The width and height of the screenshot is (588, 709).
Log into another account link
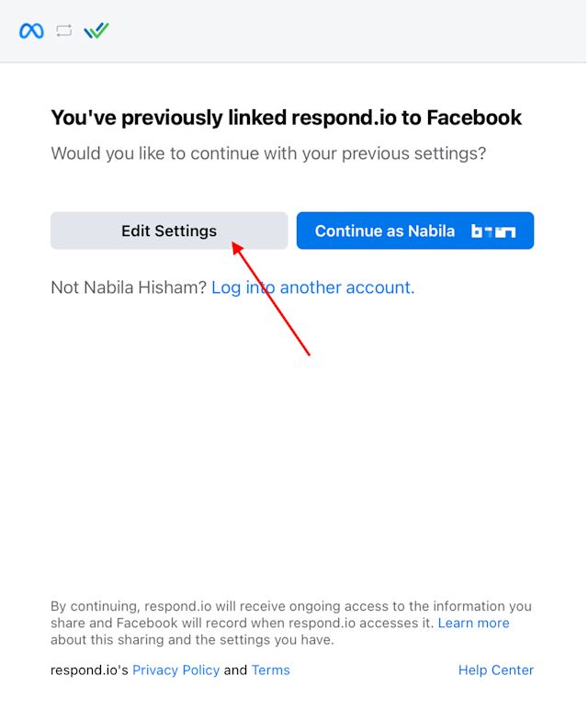(313, 287)
